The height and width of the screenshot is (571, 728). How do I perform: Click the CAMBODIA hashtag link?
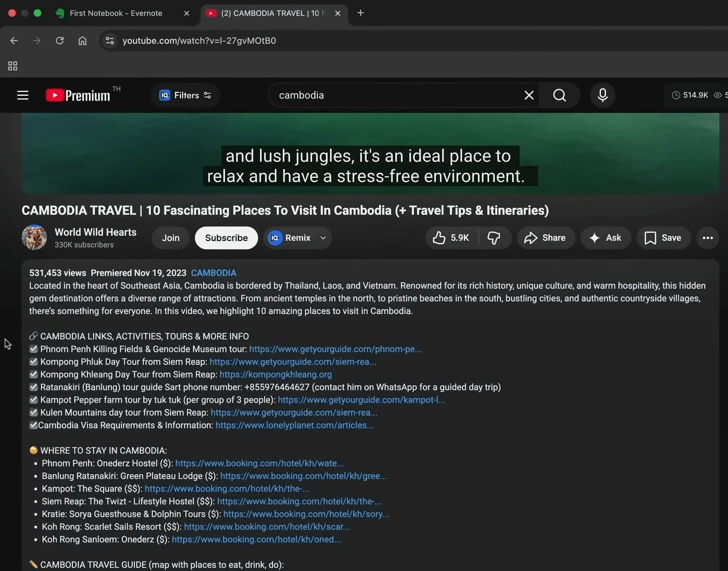(x=213, y=273)
